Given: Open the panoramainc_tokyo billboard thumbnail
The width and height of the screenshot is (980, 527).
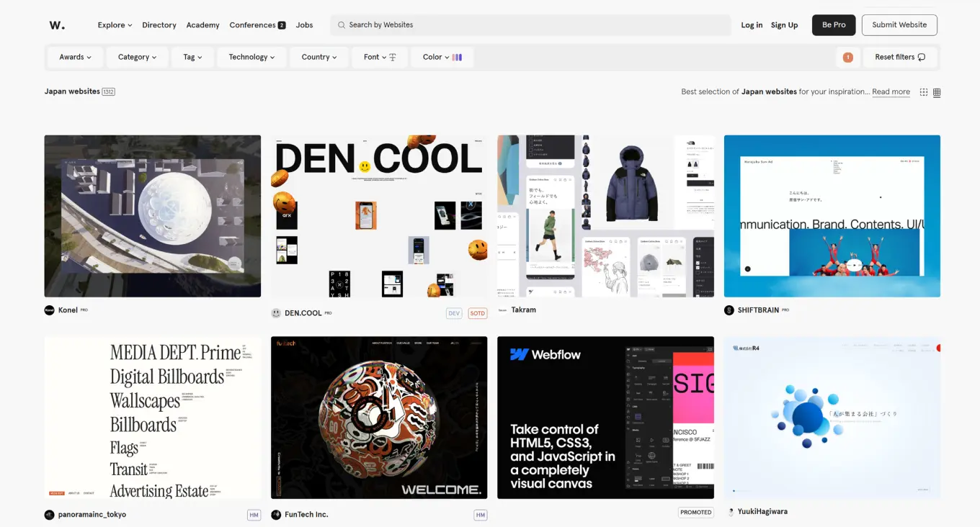Looking at the screenshot, I should 153,418.
